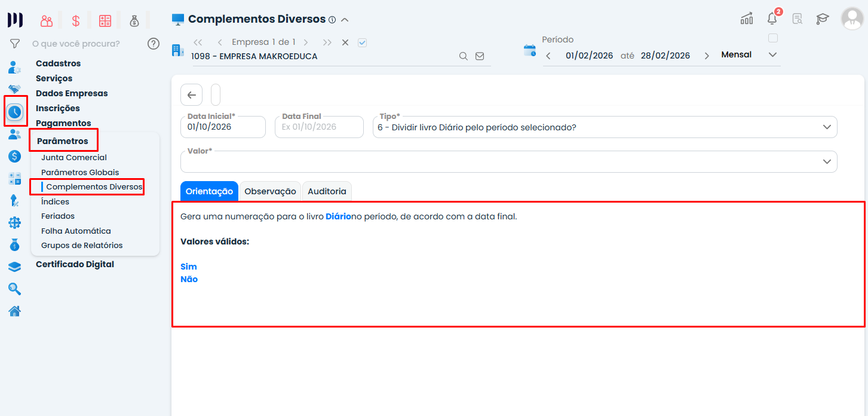Open the Valor dropdown
This screenshot has width=868, height=416.
pyautogui.click(x=509, y=161)
